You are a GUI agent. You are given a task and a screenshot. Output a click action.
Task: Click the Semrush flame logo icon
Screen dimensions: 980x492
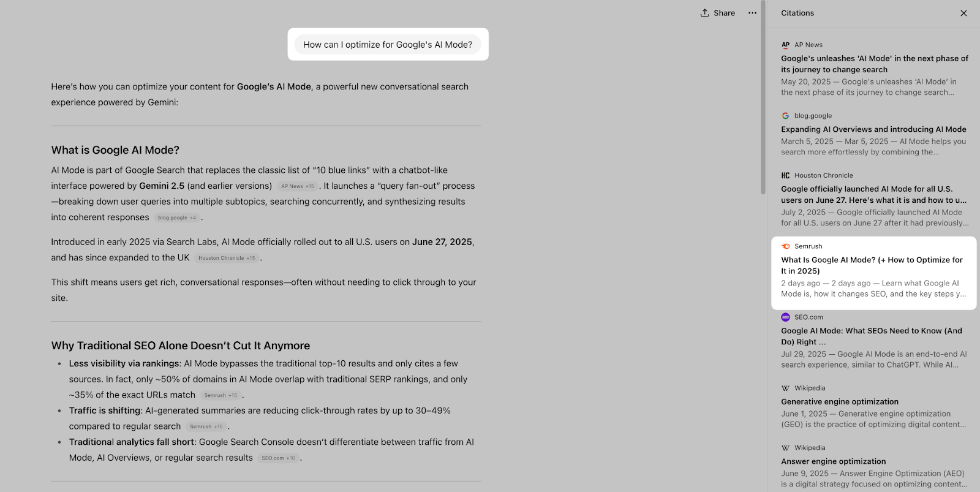(786, 246)
